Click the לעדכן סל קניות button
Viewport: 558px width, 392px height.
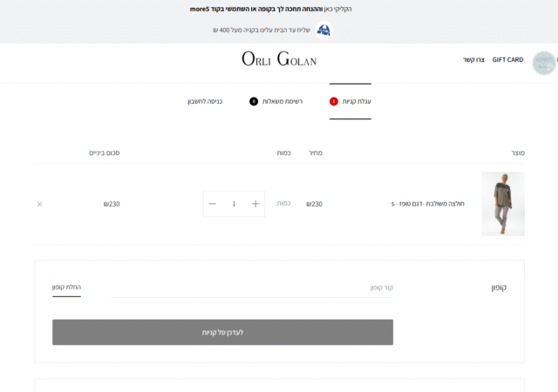pyautogui.click(x=223, y=332)
